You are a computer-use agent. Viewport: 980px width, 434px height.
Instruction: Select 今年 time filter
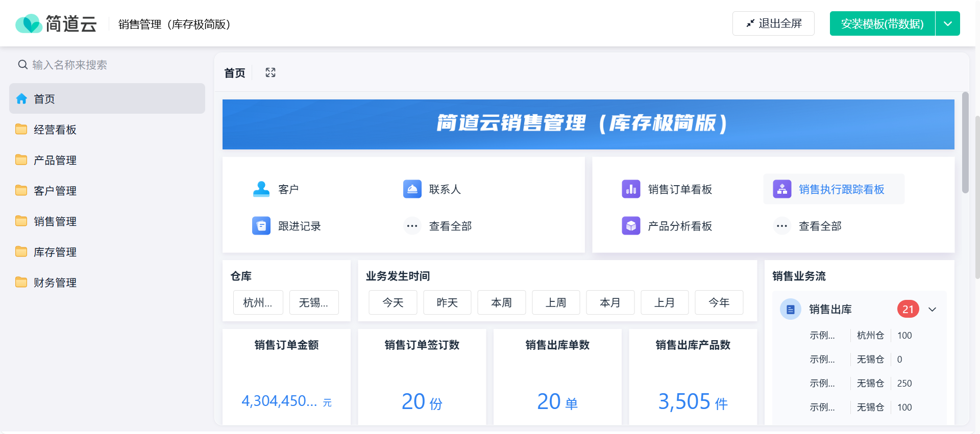coord(719,302)
